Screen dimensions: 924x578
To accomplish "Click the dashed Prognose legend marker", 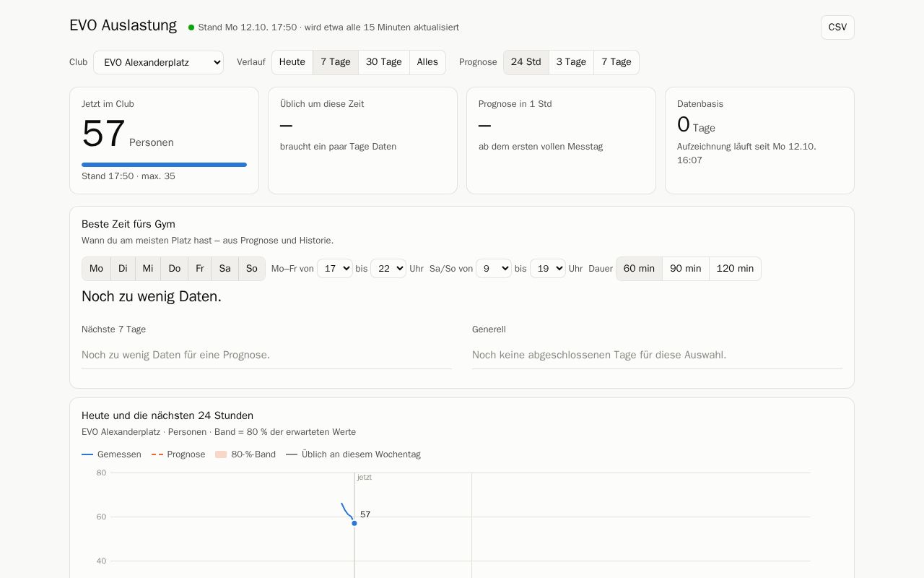I will pyautogui.click(x=157, y=454).
